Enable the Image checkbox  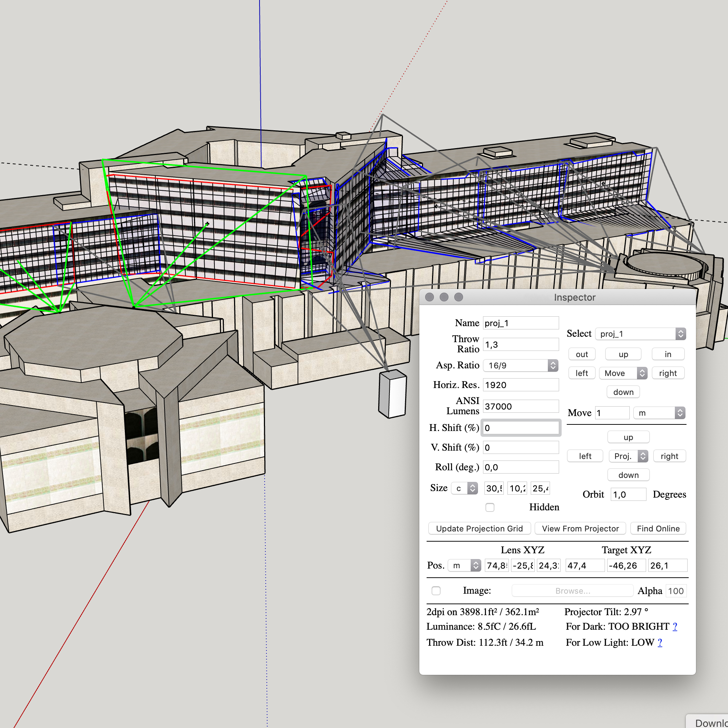point(436,590)
